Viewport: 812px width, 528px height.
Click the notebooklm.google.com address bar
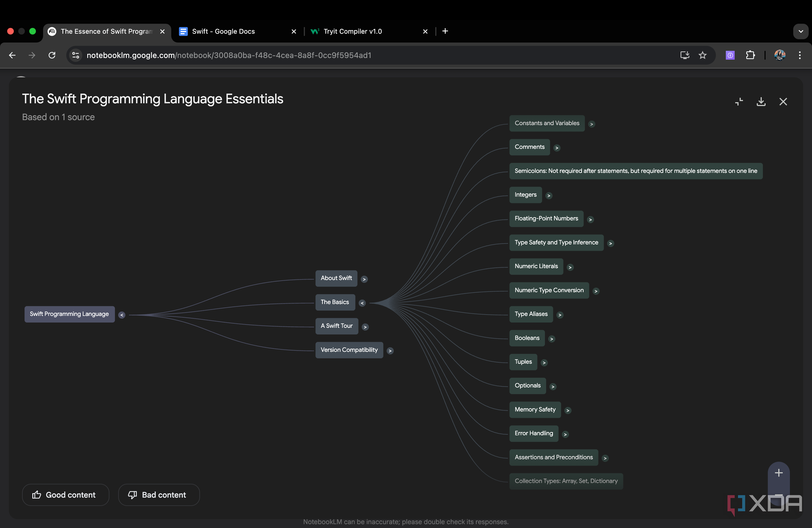[229, 55]
